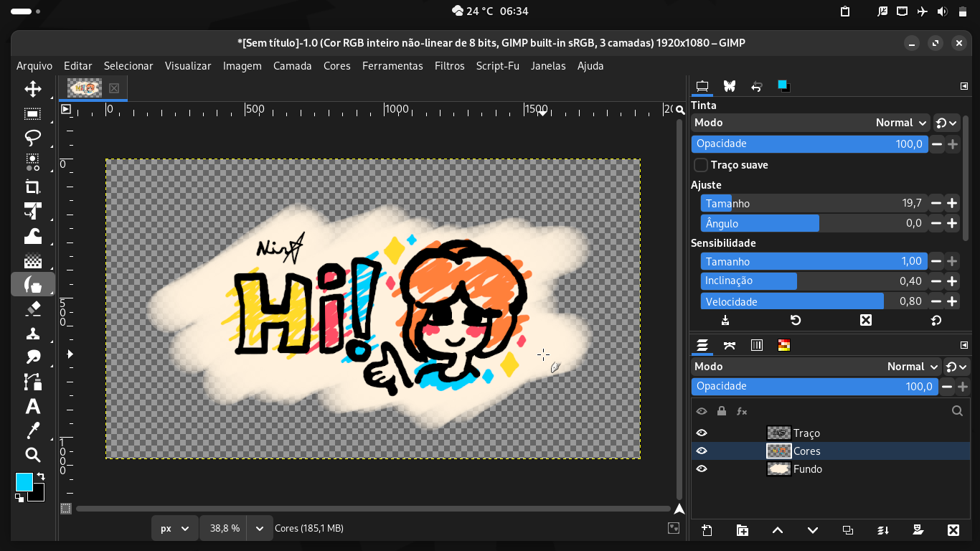Viewport: 980px width, 551px height.
Task: Open the Filtros menu
Action: [x=450, y=66]
